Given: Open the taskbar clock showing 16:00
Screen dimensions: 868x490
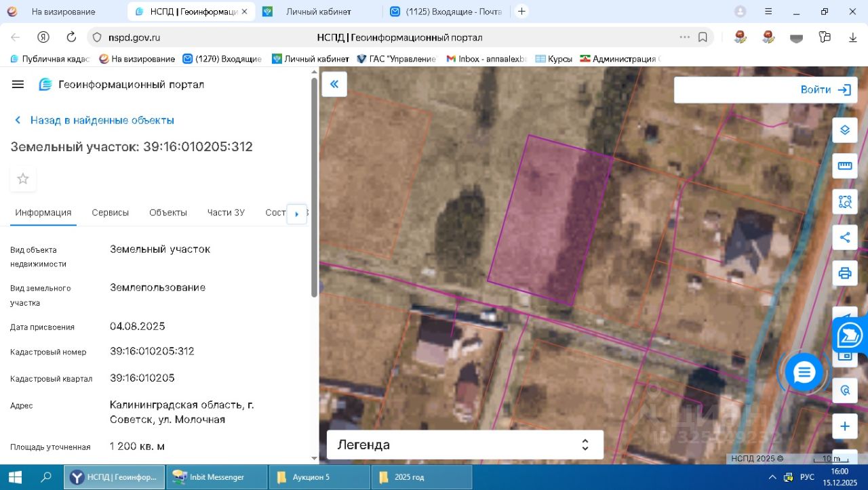Looking at the screenshot, I should (840, 477).
